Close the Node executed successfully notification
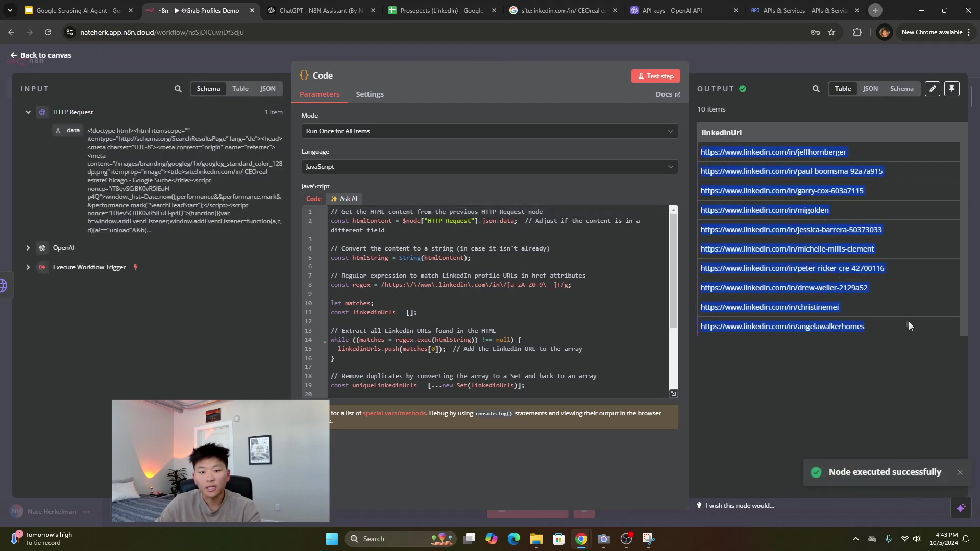This screenshot has height=551, width=980. [960, 472]
